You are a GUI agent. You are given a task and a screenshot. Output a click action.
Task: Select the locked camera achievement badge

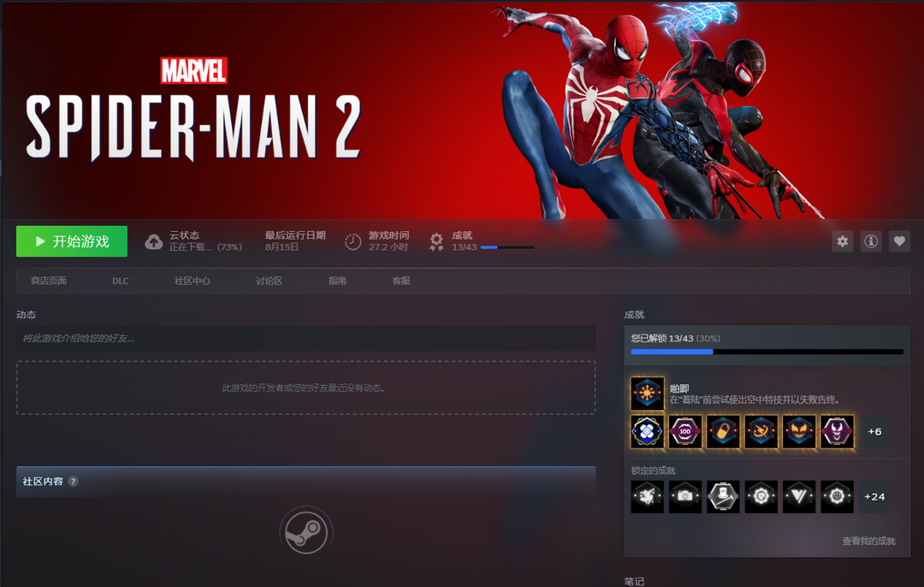click(x=684, y=497)
